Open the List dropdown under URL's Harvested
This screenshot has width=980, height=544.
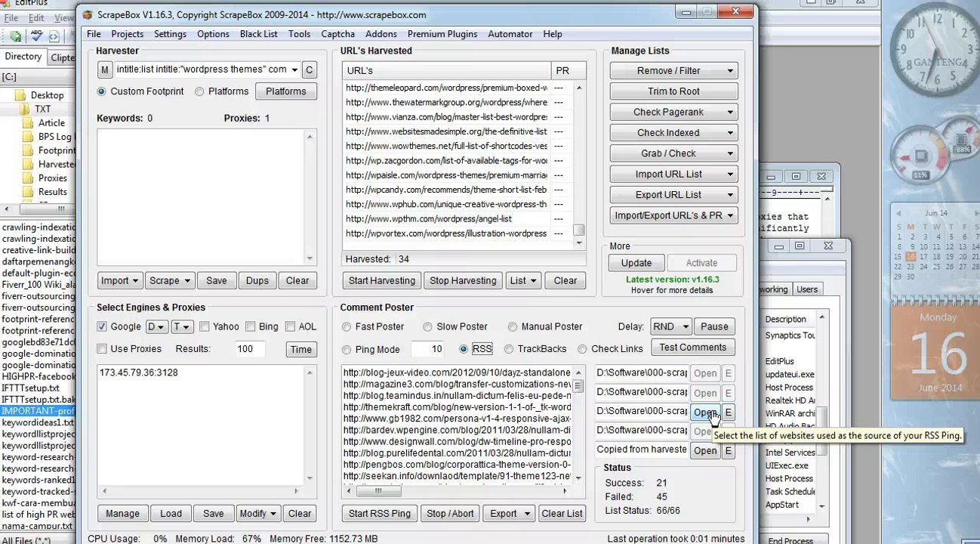click(x=522, y=280)
